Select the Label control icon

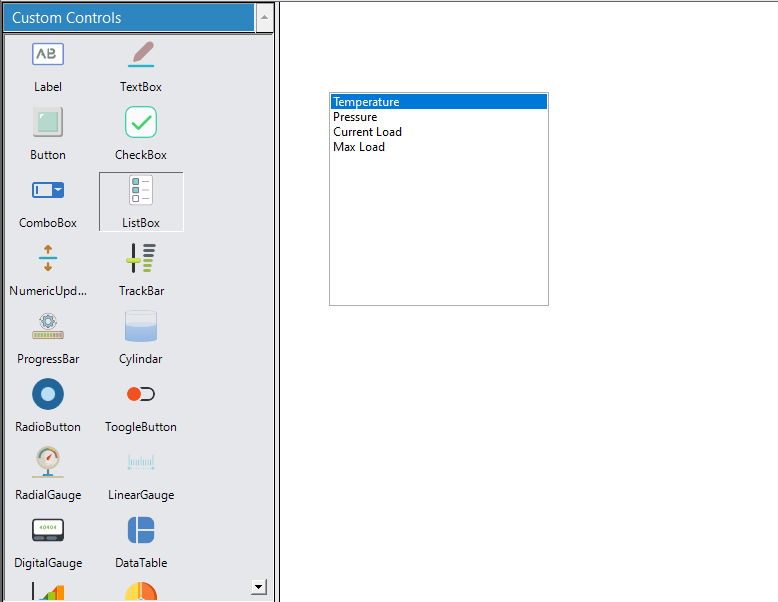48,54
